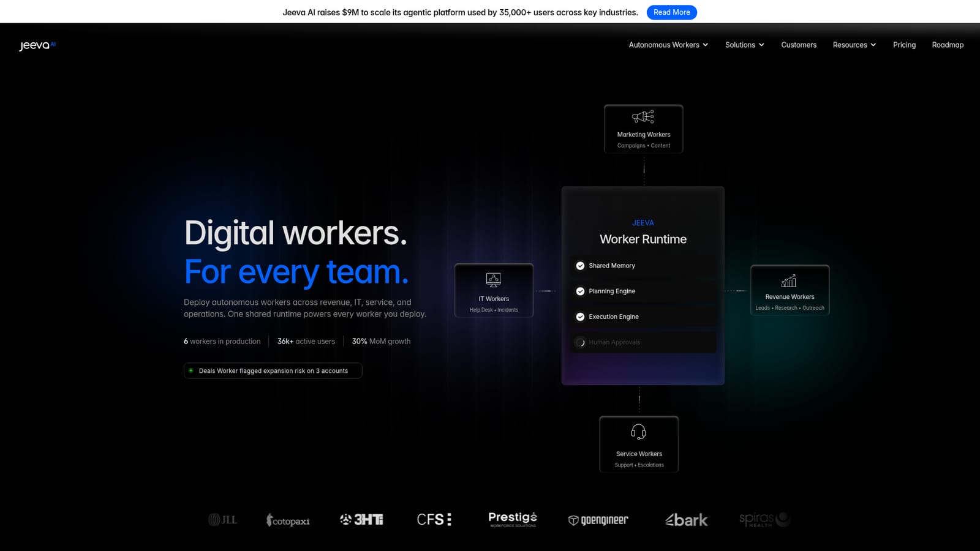Select the Marketing Workers card label
The image size is (980, 551).
click(644, 135)
